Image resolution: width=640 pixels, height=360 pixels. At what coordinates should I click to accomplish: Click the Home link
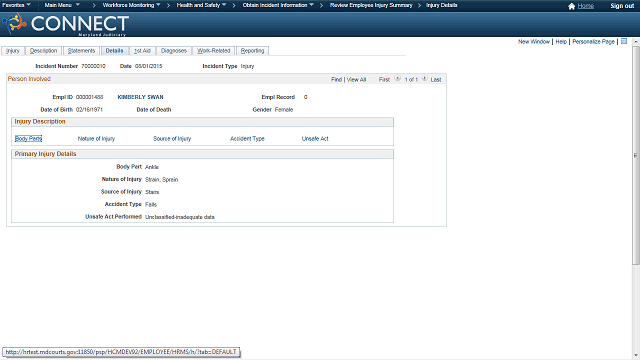coord(586,6)
